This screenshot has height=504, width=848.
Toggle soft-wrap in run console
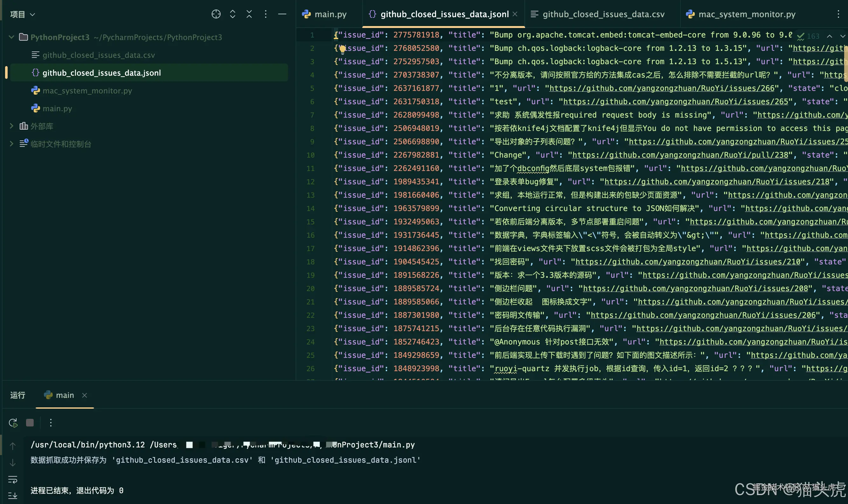click(x=13, y=480)
